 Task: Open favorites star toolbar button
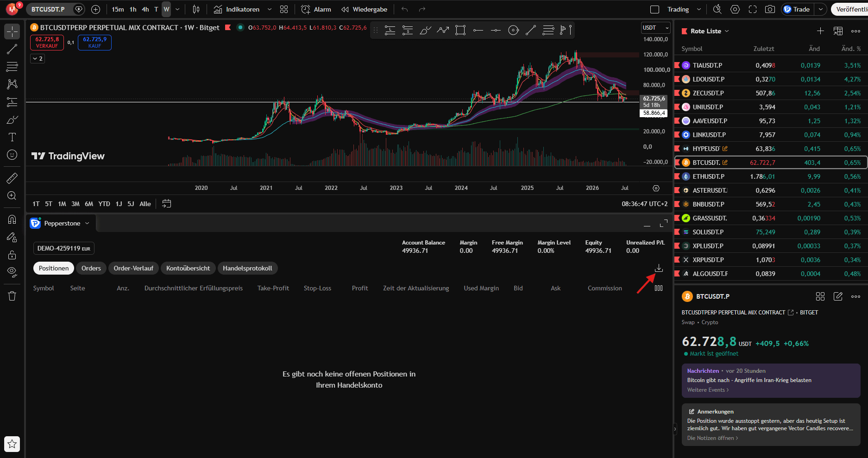(12, 444)
